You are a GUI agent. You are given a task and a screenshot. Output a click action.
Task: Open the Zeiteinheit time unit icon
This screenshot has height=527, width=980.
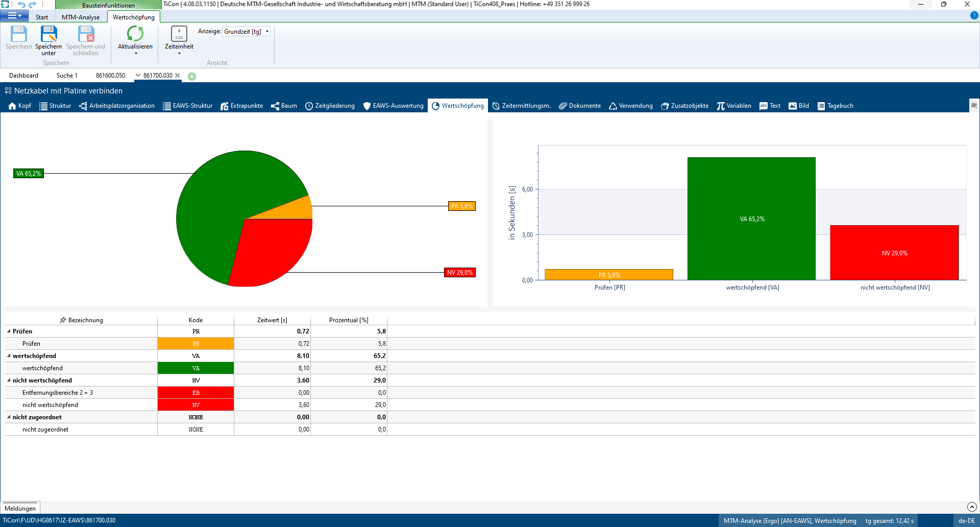pyautogui.click(x=179, y=34)
